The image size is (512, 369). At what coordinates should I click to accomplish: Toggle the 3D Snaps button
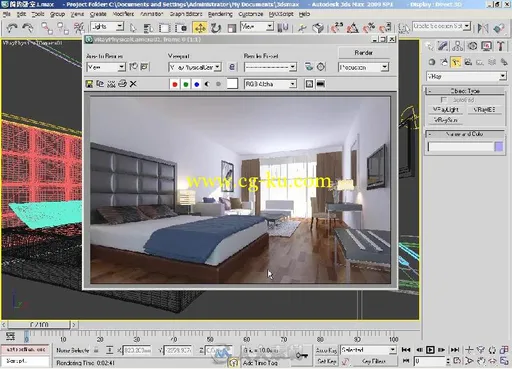(337, 28)
